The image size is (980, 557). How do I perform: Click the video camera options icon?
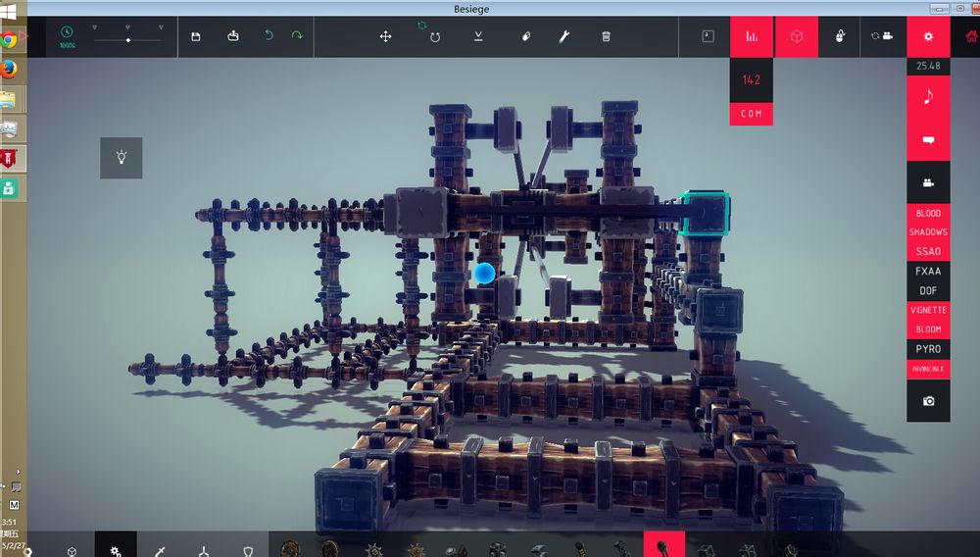[928, 182]
